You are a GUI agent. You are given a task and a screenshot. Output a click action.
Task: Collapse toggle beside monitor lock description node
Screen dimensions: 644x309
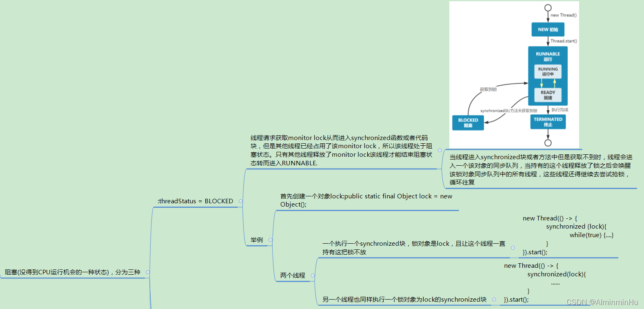tap(440, 150)
